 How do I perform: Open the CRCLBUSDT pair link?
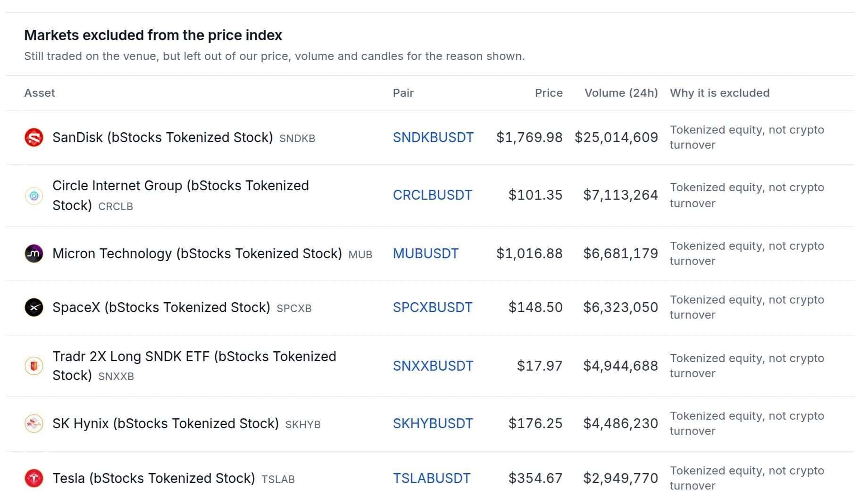[x=432, y=195]
